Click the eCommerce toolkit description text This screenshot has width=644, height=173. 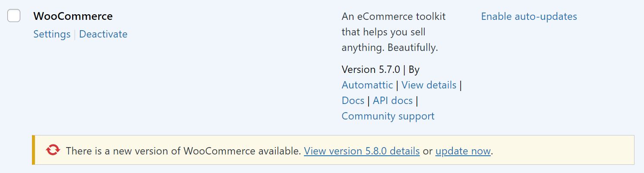pos(393,32)
